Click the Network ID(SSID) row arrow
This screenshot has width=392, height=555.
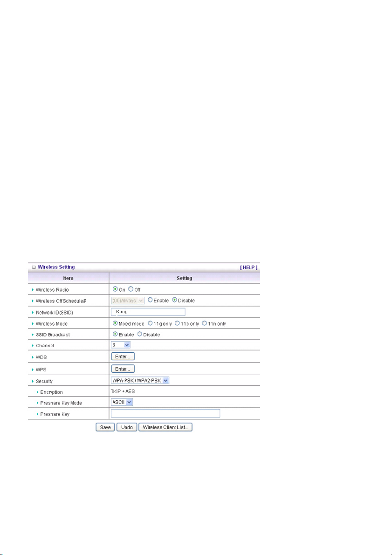[x=33, y=313]
